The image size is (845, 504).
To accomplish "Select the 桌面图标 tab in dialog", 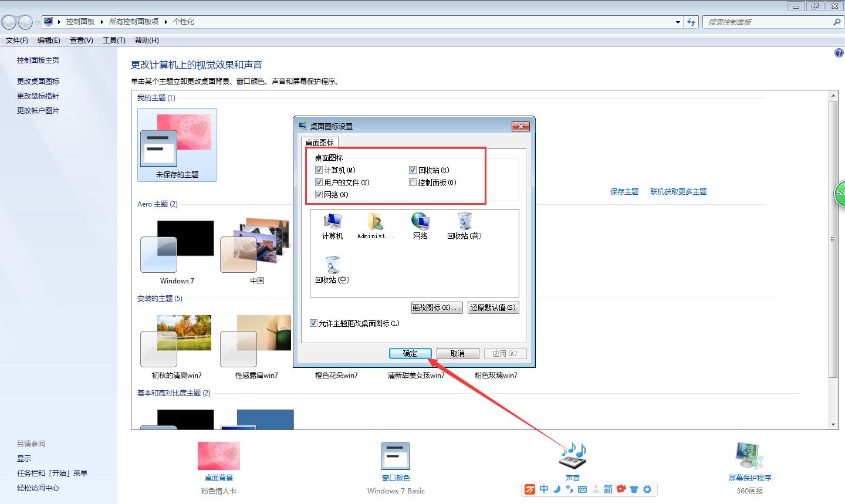I will click(320, 143).
